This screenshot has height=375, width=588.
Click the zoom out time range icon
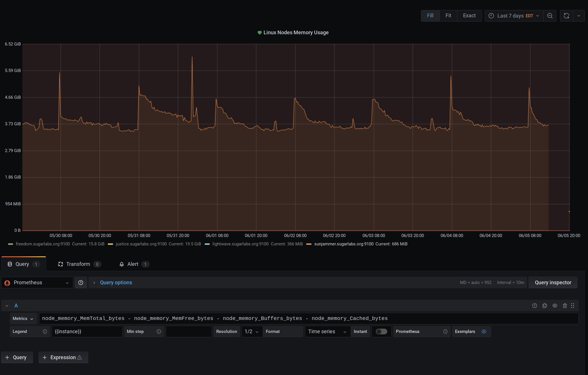coord(550,16)
